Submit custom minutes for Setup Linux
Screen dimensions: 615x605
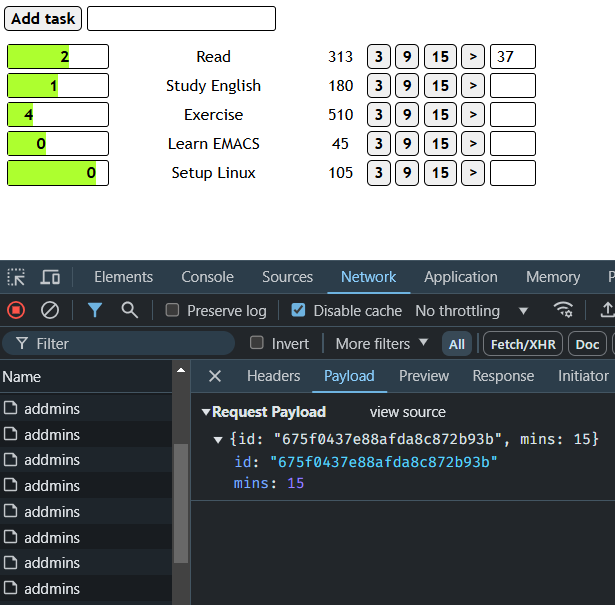point(473,173)
